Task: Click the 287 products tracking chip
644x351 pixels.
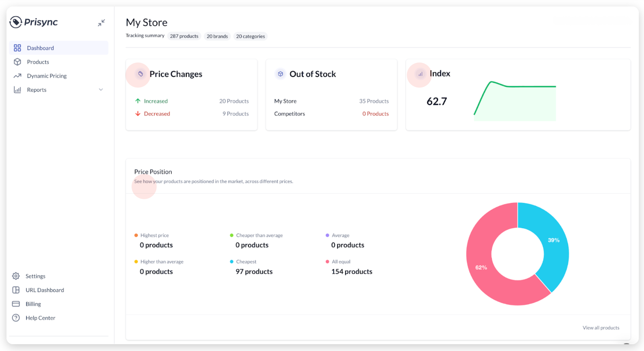Action: tap(184, 36)
